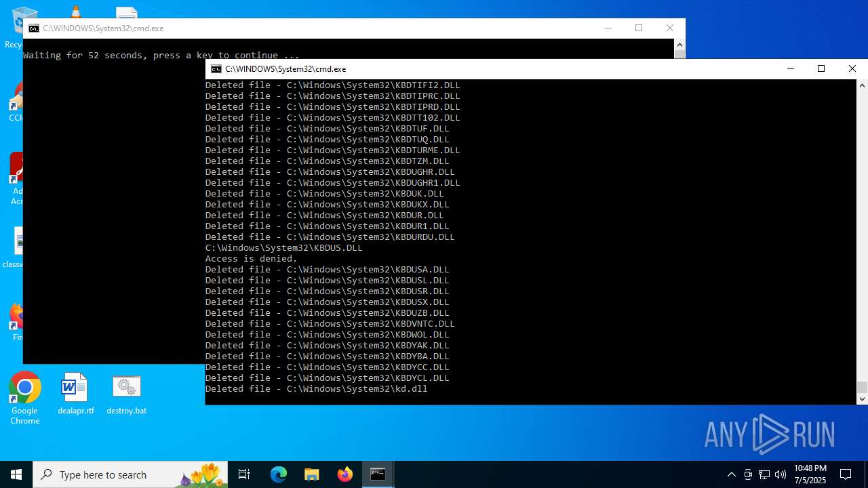
Task: Launch Microsoft Edge from the taskbar
Action: pos(279,474)
